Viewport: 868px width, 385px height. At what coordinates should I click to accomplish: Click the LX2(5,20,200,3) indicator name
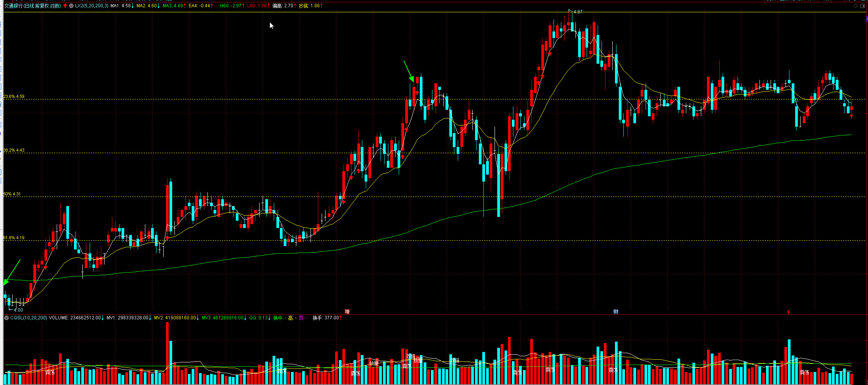(92, 6)
